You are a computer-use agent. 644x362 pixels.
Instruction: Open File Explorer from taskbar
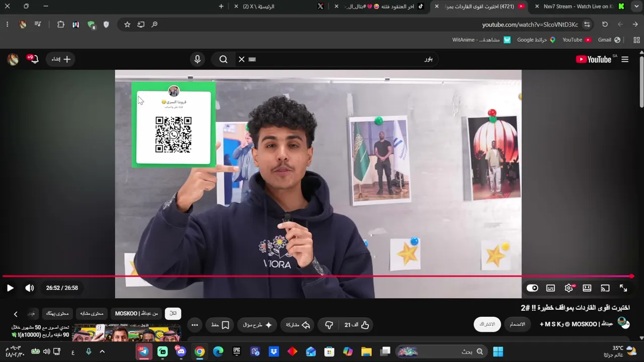(366, 351)
